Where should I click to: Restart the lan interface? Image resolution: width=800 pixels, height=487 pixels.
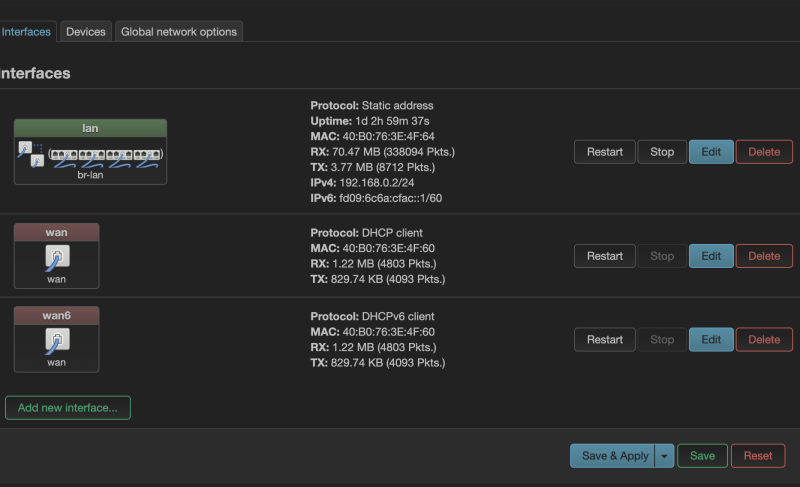(605, 152)
